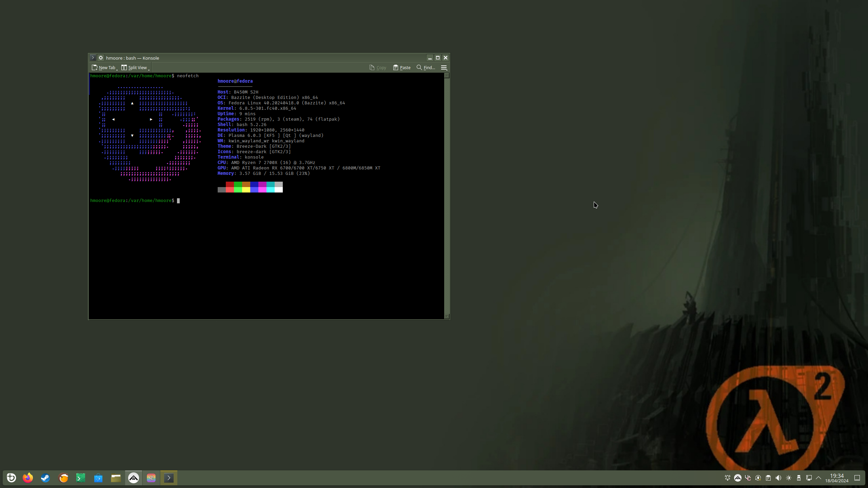This screenshot has width=868, height=488.
Task: Open the notifications bell in tray
Action: 728,478
